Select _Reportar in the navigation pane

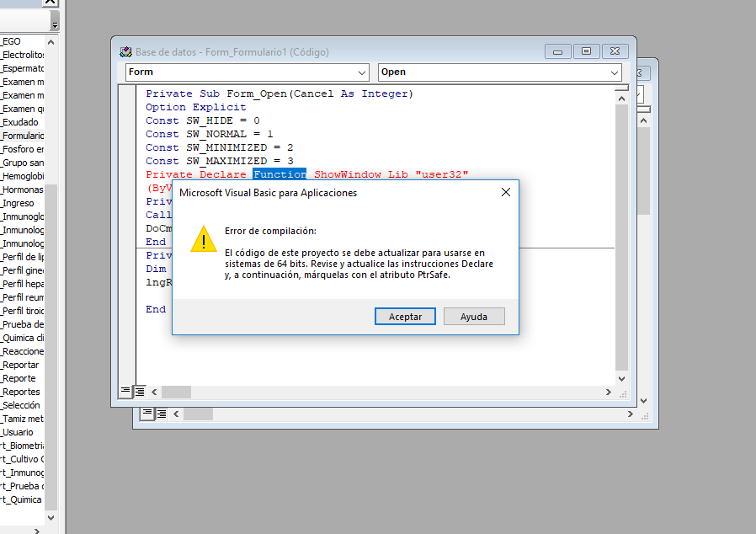click(x=19, y=366)
